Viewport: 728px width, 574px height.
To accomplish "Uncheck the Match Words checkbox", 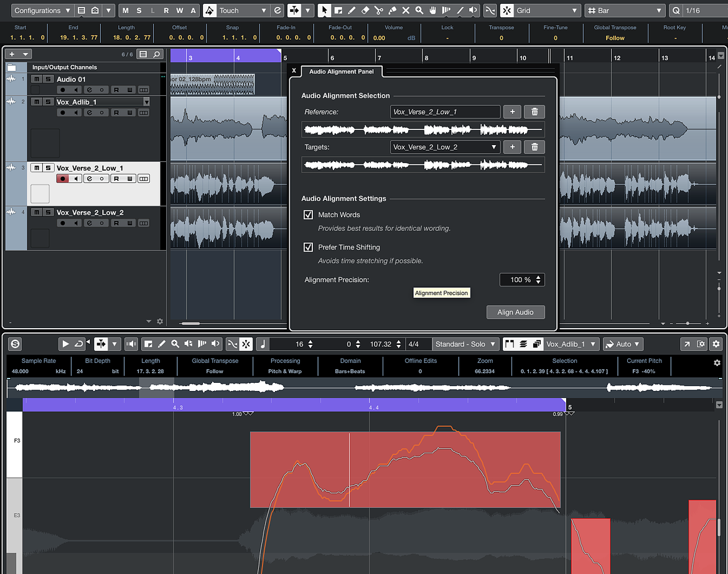I will click(x=308, y=215).
